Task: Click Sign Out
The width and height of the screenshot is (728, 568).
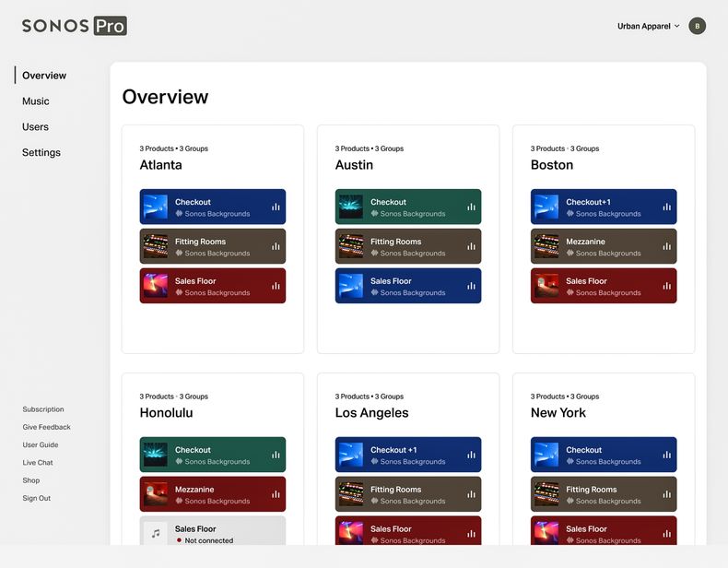Action: coord(37,498)
